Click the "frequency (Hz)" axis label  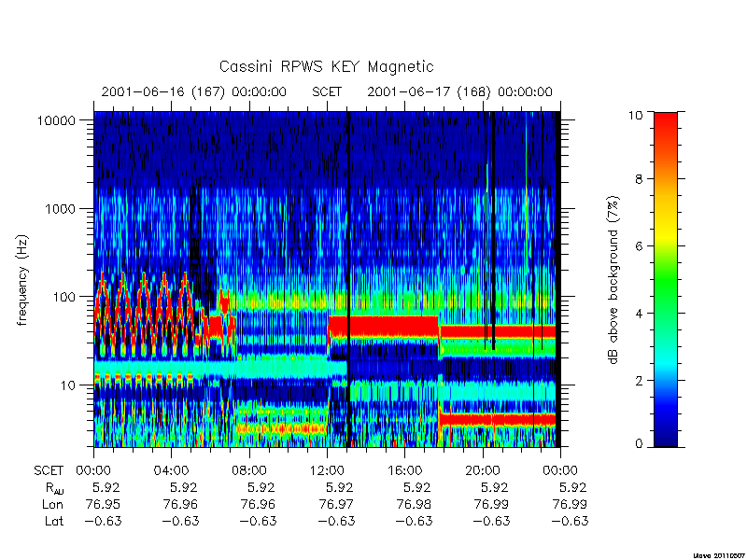[x=22, y=280]
